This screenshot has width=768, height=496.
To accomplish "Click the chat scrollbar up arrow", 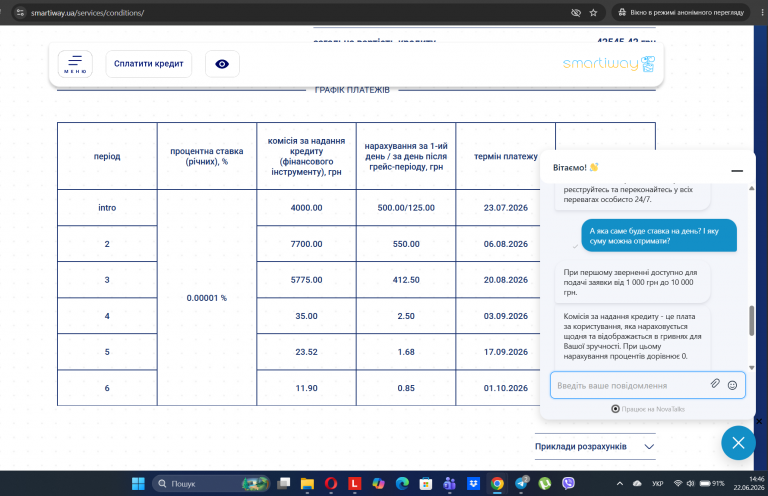I will click(x=751, y=188).
